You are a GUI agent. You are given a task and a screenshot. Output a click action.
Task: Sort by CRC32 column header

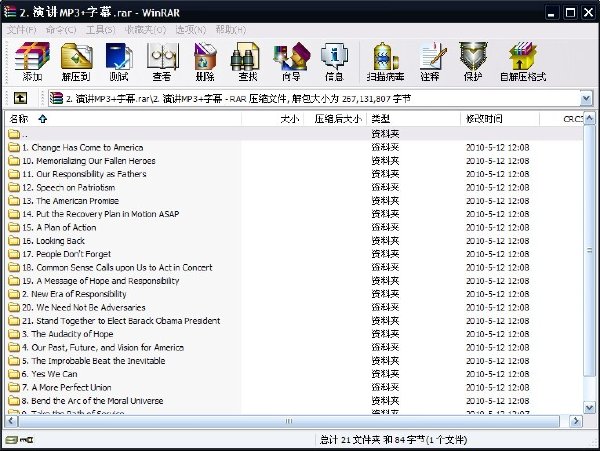click(x=561, y=119)
